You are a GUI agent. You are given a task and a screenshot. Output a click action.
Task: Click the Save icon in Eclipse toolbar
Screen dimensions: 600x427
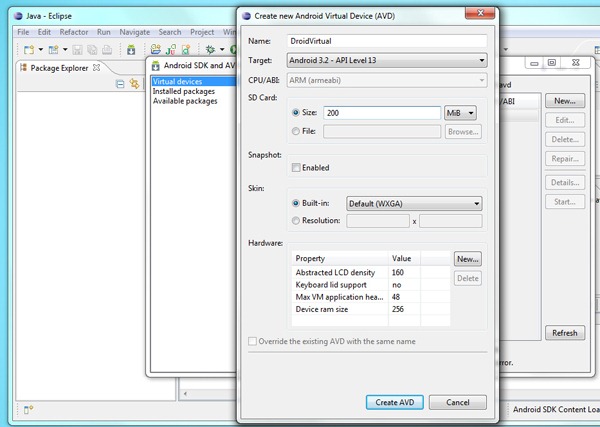[x=78, y=50]
